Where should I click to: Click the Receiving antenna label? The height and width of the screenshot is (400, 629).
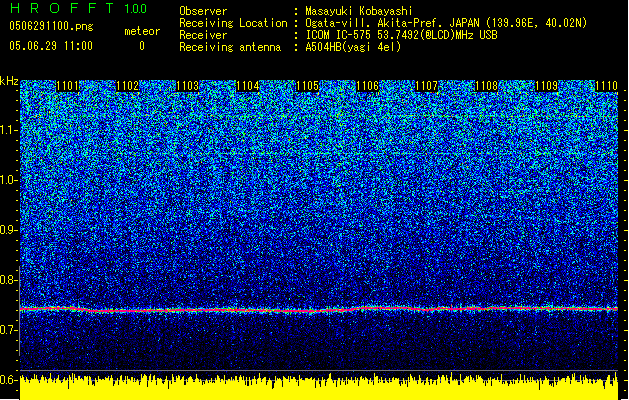pyautogui.click(x=230, y=47)
